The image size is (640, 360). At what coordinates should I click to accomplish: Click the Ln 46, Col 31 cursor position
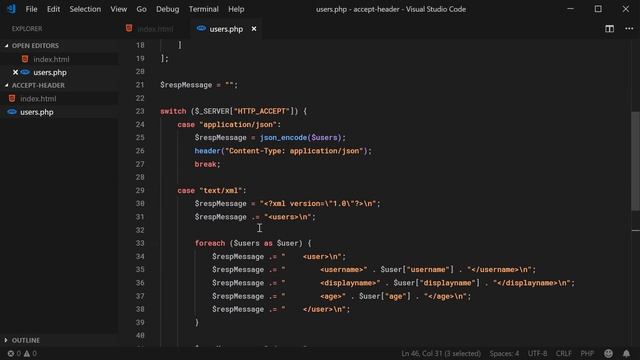click(x=441, y=353)
